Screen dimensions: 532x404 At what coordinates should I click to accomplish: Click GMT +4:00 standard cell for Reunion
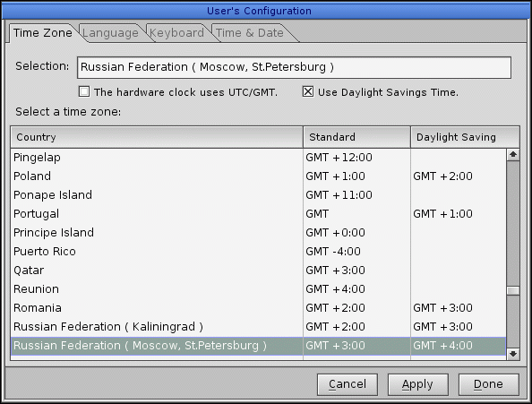(x=335, y=289)
